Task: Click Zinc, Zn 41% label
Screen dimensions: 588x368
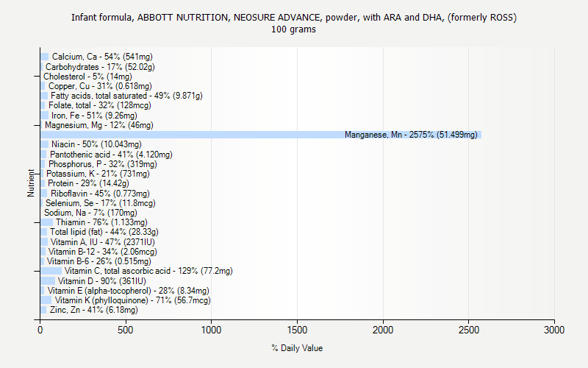Action: pos(94,310)
